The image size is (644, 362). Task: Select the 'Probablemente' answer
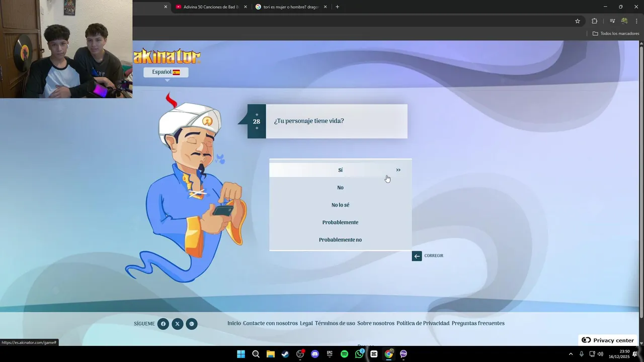click(340, 222)
